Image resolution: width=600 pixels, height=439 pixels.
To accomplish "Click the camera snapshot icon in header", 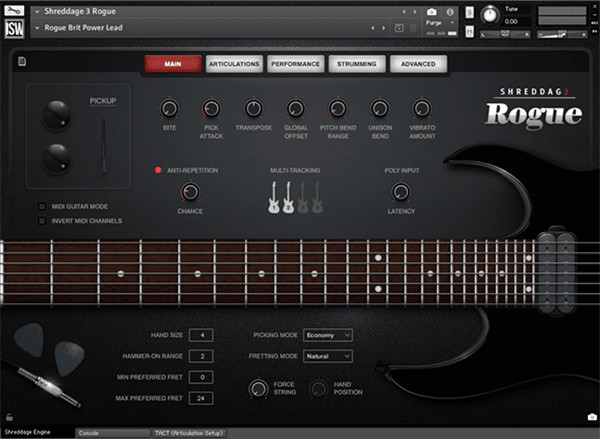I will (x=431, y=11).
